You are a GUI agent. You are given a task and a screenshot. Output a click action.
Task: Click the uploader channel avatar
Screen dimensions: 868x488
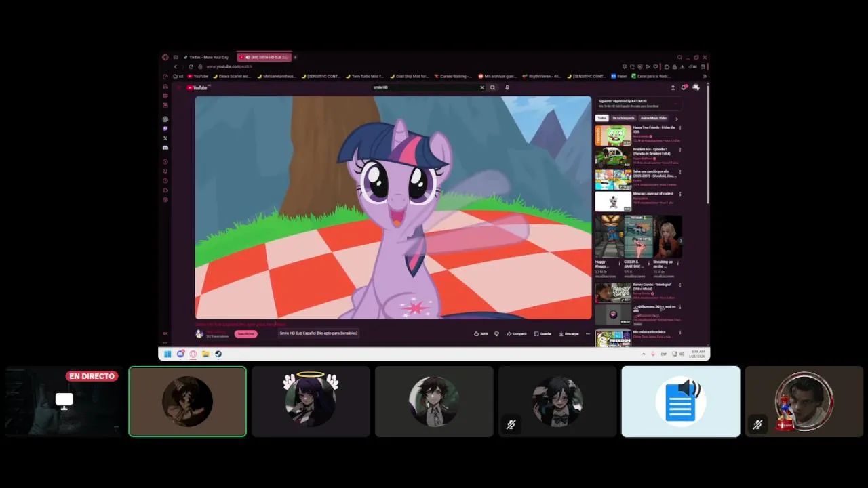point(199,333)
